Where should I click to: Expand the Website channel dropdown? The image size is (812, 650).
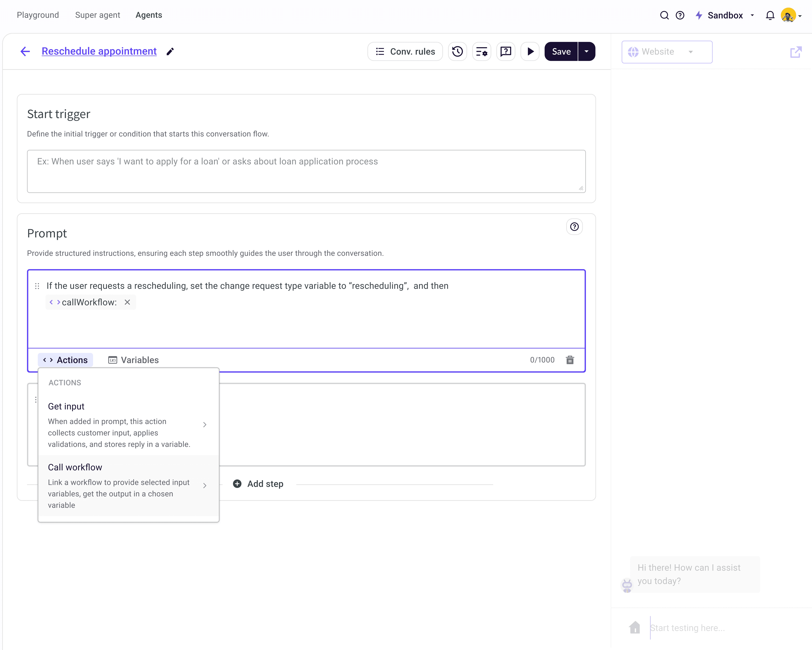tap(666, 52)
